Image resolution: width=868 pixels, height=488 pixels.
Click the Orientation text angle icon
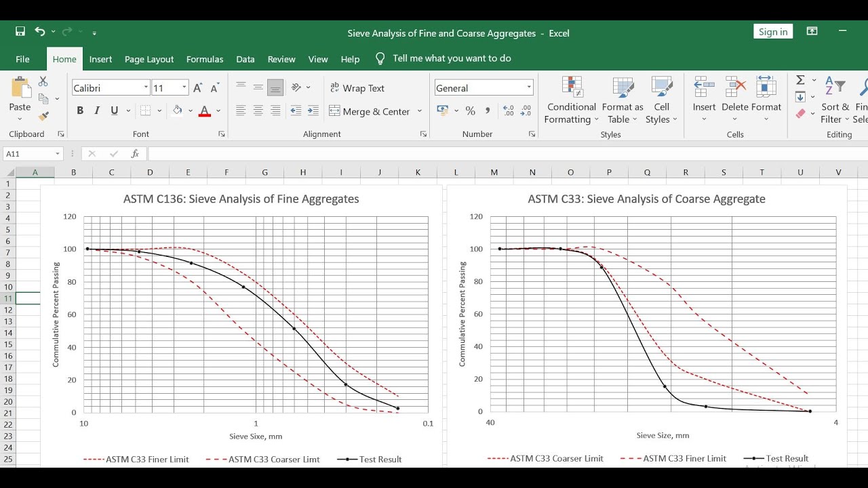point(296,87)
